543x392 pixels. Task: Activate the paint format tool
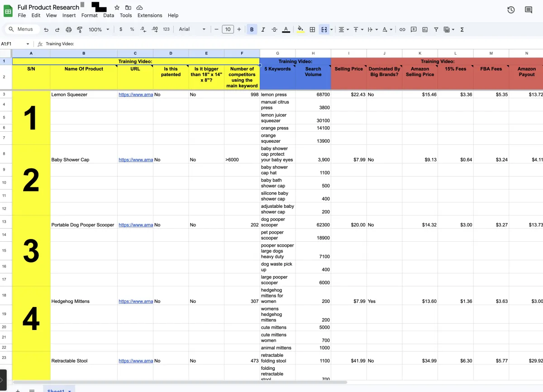[x=80, y=29]
